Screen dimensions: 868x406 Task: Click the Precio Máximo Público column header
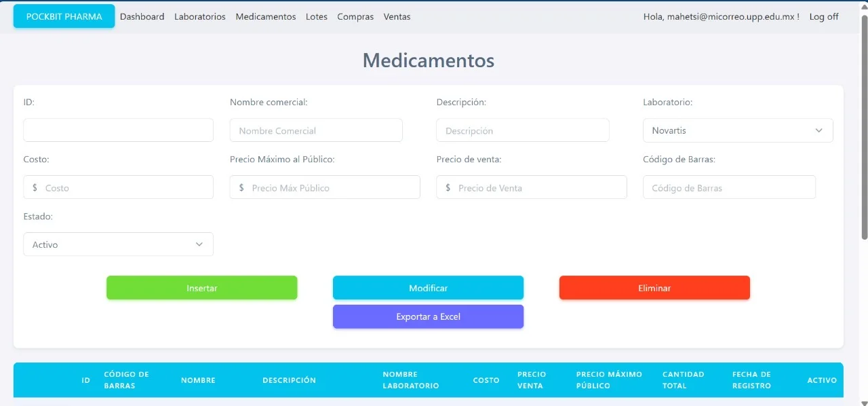(x=609, y=380)
